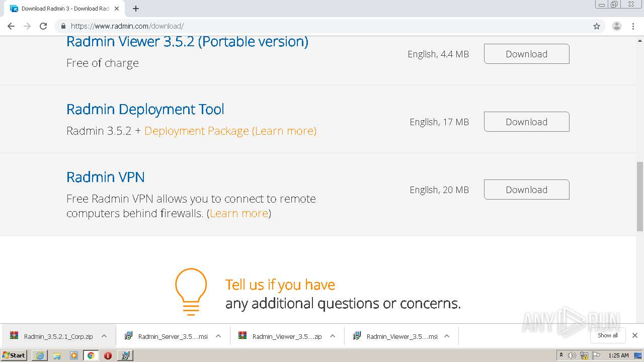Click the taskbar clock showing 1:25 AM
Image resolution: width=644 pixels, height=362 pixels.
click(x=618, y=355)
